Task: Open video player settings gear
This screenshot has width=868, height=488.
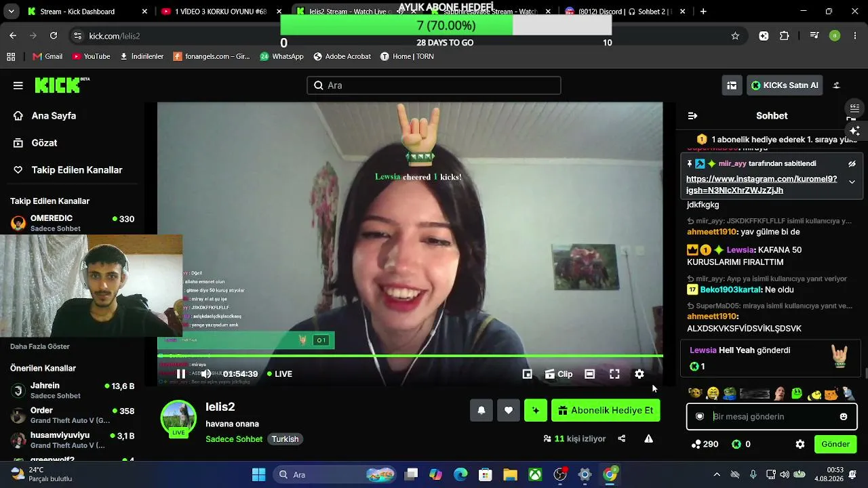Action: click(x=639, y=374)
